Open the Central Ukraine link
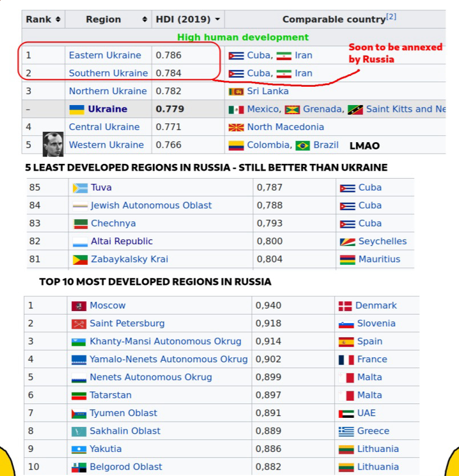This screenshot has height=476, width=459. (104, 127)
